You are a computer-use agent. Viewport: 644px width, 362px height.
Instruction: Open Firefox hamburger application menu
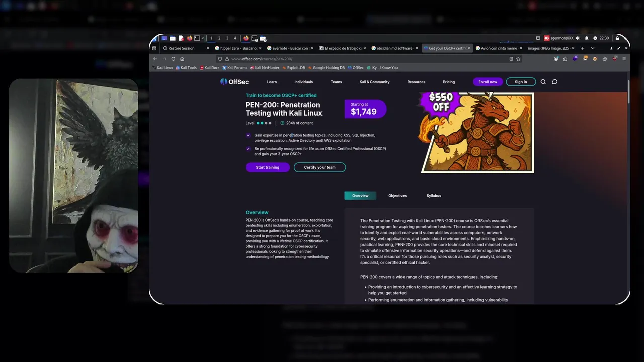(624, 59)
